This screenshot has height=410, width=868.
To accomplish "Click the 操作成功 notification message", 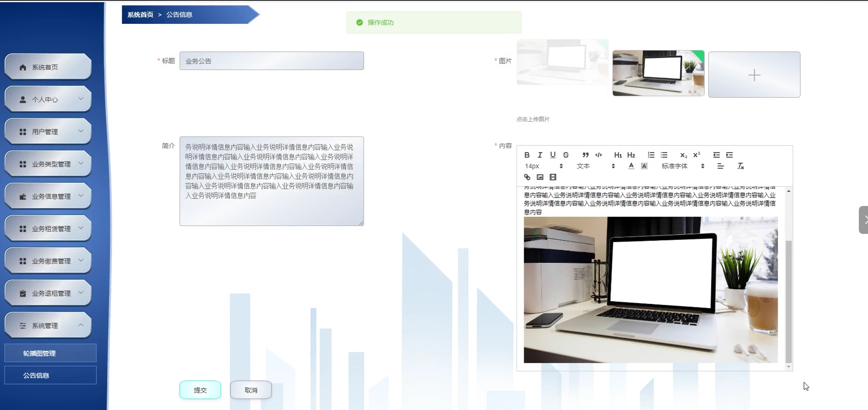I will click(x=434, y=22).
